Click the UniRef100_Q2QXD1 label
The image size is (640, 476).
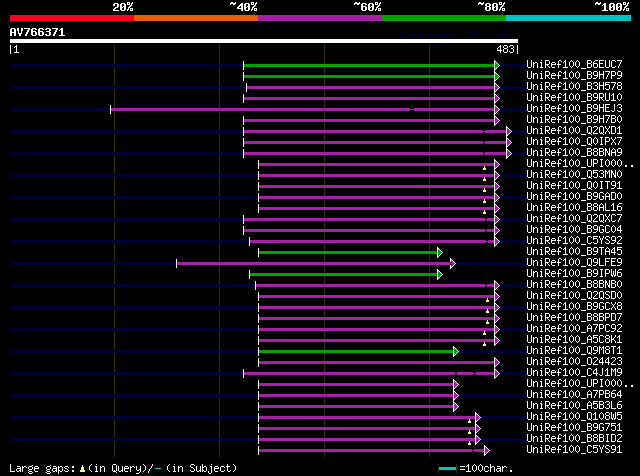(574, 131)
